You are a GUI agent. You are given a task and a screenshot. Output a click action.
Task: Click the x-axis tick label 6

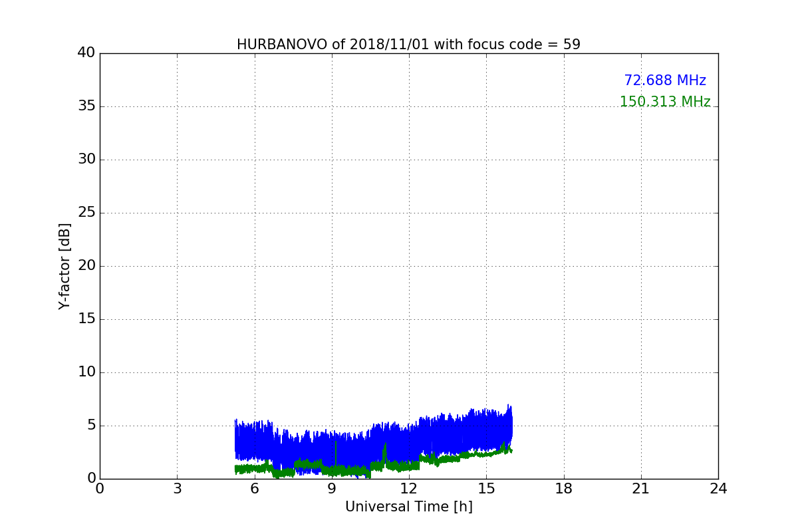[255, 489]
